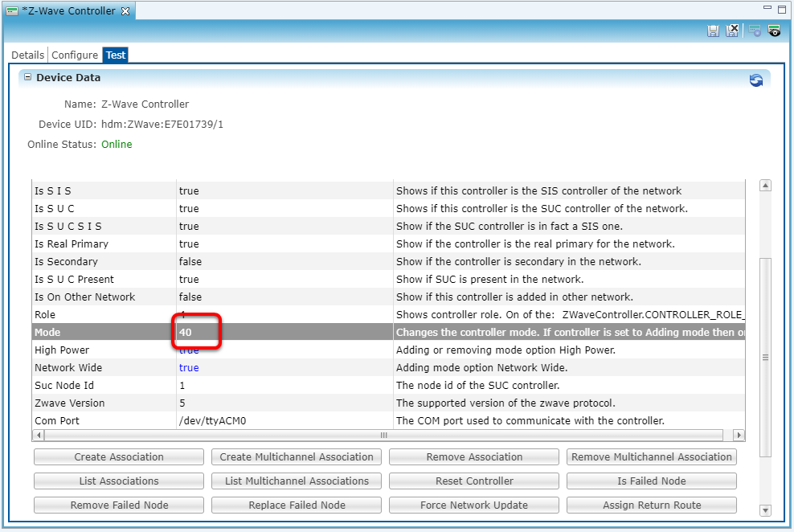The height and width of the screenshot is (532, 794).
Task: Click the Network Wide true value
Action: tap(189, 367)
